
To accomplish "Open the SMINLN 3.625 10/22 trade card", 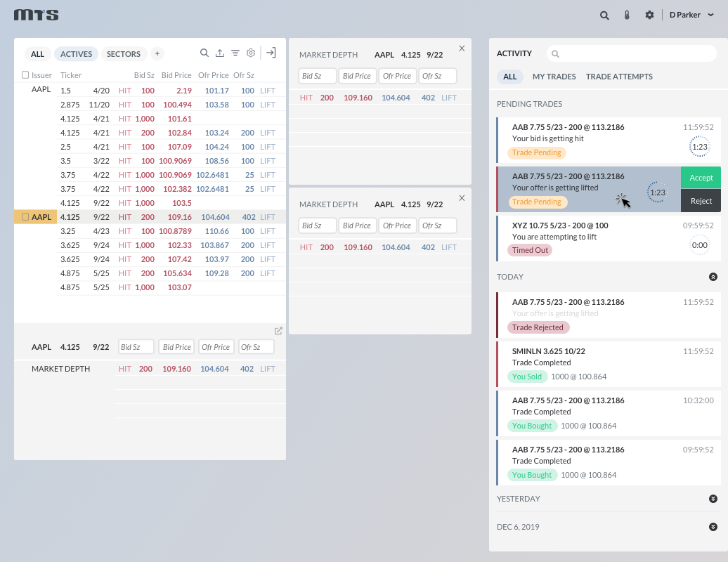I will (609, 365).
